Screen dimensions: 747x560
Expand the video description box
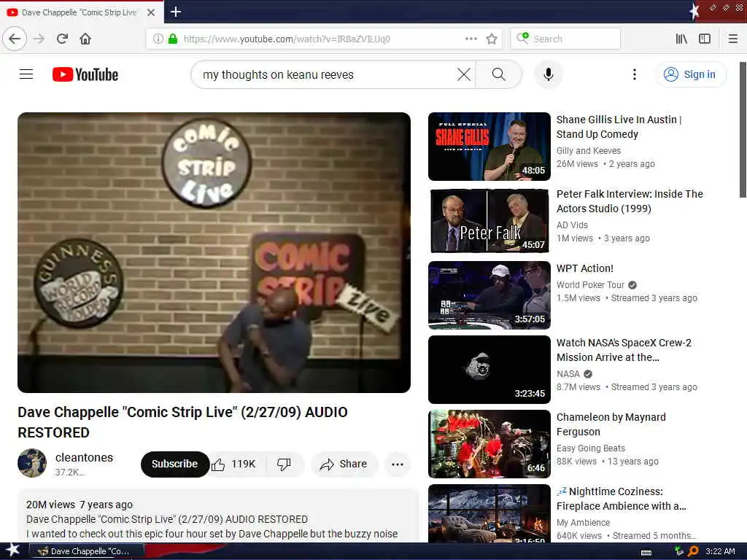(218, 517)
